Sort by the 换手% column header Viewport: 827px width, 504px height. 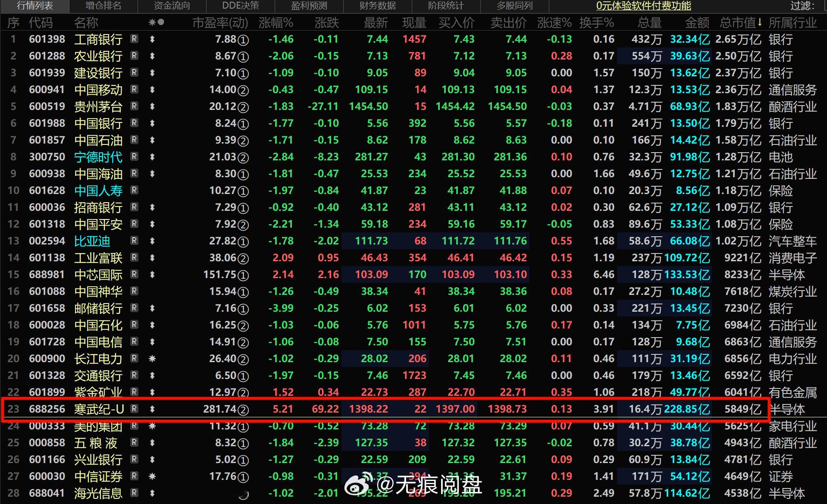tap(597, 22)
